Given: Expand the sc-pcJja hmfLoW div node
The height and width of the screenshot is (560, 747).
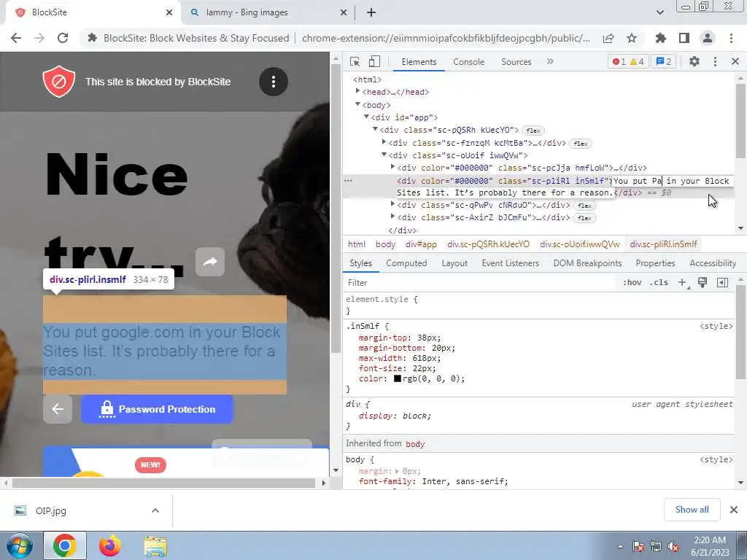Looking at the screenshot, I should [x=392, y=167].
